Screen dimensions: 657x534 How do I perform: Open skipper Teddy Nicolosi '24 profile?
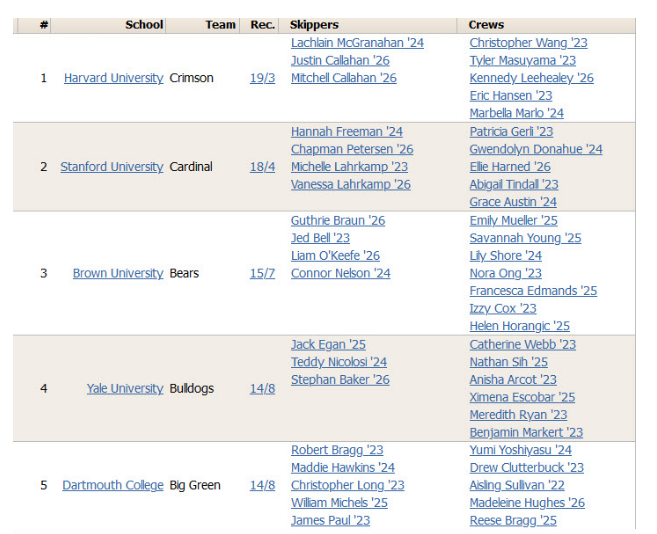click(339, 362)
